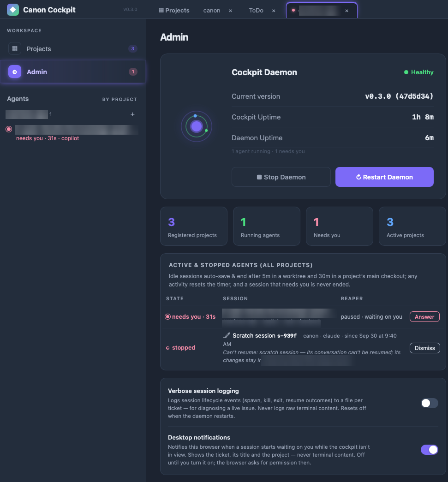Add agent with the plus icon
Image resolution: width=448 pixels, height=482 pixels.
tap(132, 114)
